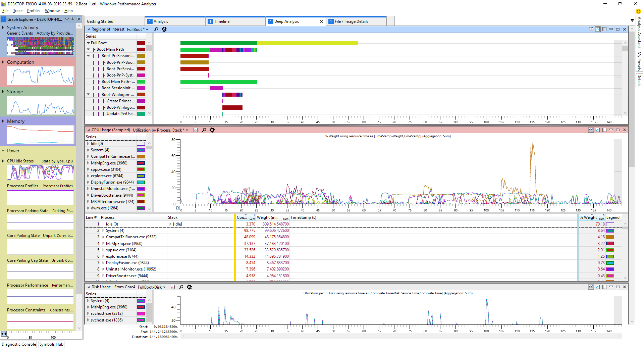The width and height of the screenshot is (644, 349).
Task: Switch Regions of Interest to graph only view
Action: [x=598, y=30]
